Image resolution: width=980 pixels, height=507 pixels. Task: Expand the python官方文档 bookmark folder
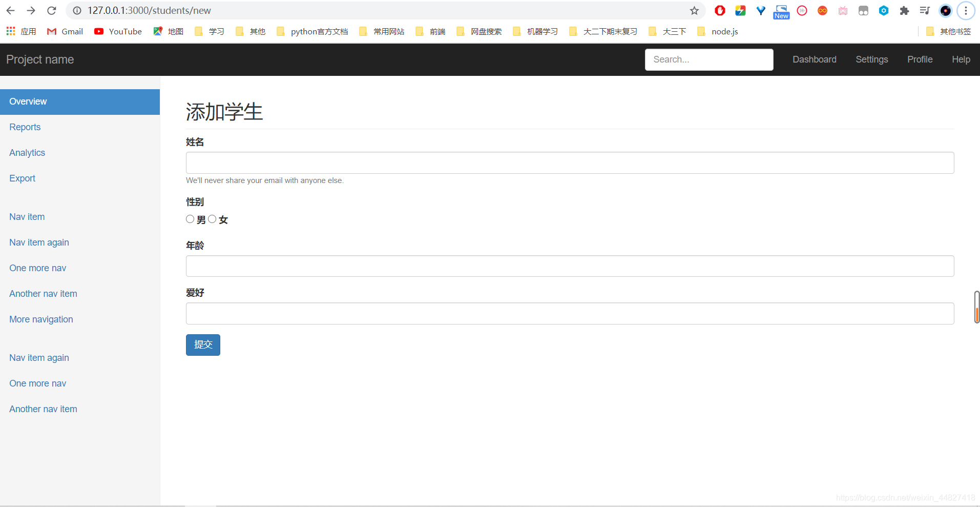coord(312,31)
